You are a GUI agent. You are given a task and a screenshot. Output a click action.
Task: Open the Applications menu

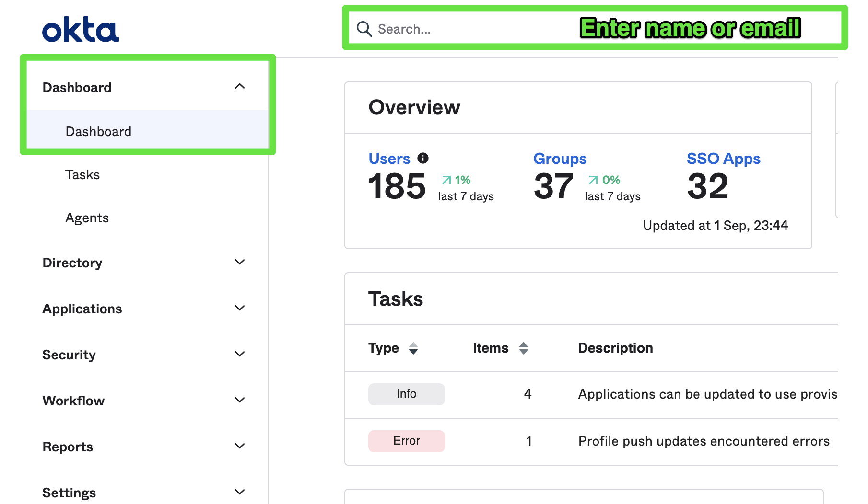(82, 309)
